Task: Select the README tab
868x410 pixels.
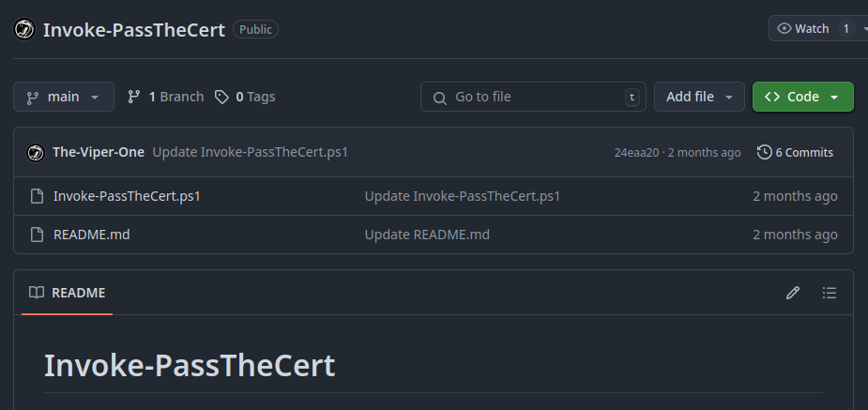Action: pos(67,293)
